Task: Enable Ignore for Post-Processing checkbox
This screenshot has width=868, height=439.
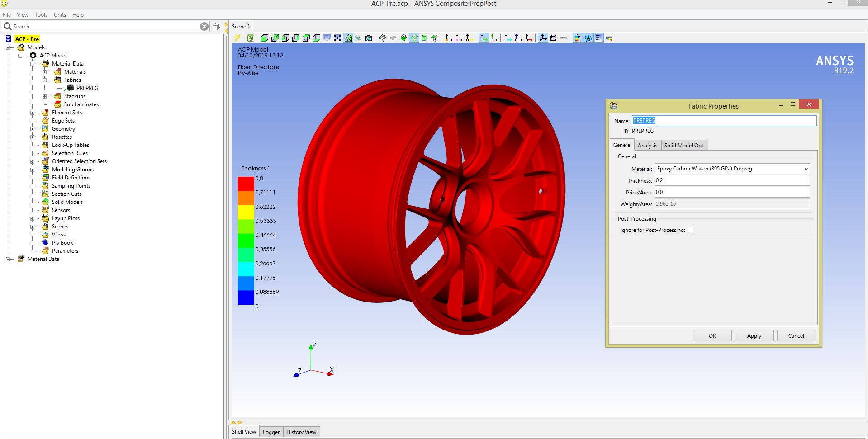Action: (x=690, y=230)
